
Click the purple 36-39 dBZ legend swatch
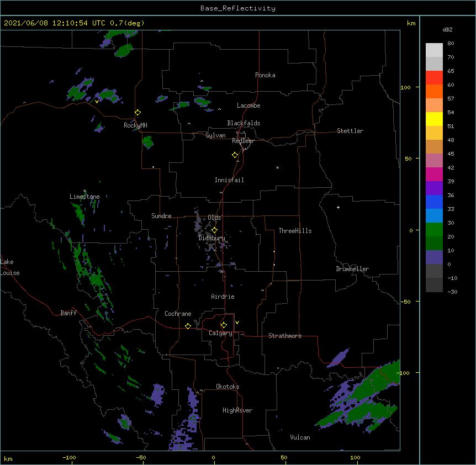point(434,188)
